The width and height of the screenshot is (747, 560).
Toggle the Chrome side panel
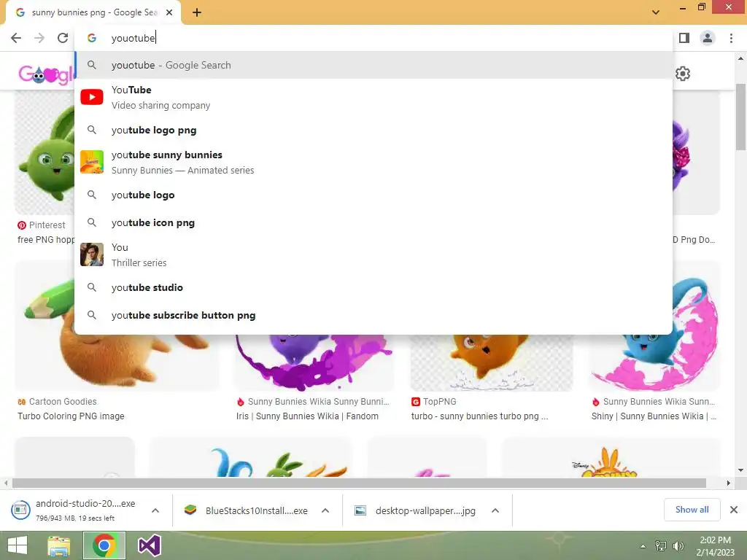[684, 38]
